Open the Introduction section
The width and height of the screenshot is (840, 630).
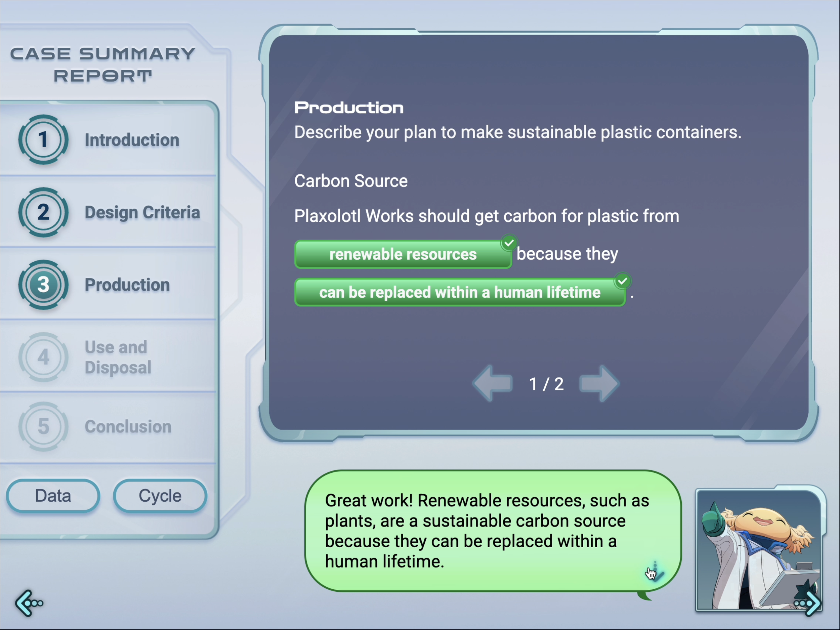pos(132,140)
